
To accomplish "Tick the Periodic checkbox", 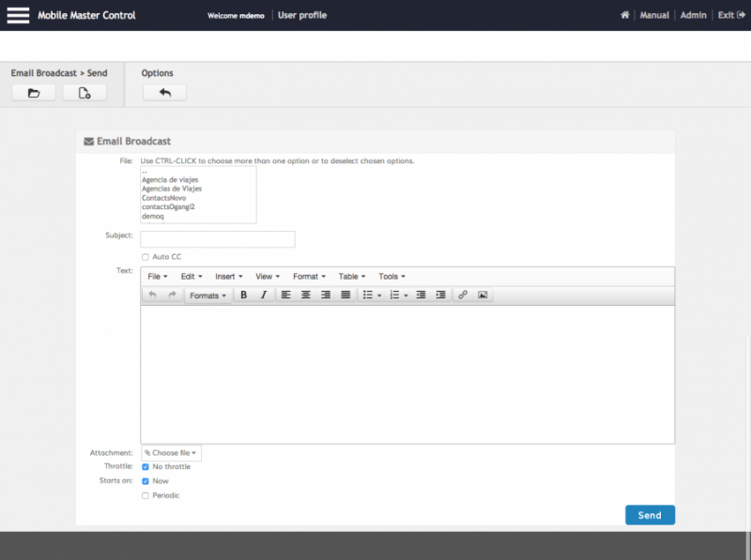I will pyautogui.click(x=146, y=495).
